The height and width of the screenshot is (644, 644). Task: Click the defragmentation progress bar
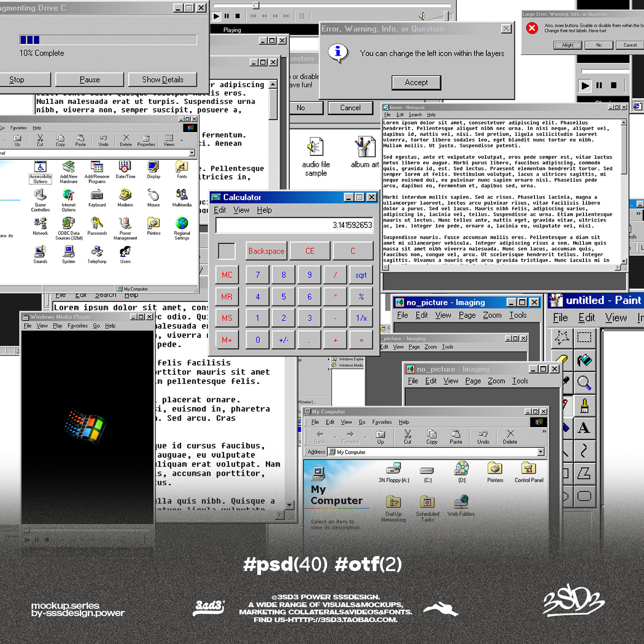[x=108, y=40]
